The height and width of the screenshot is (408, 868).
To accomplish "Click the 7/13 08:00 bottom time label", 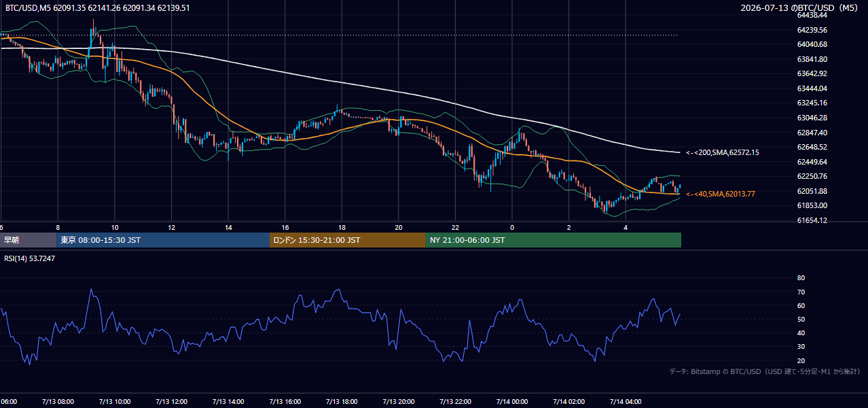I will click(58, 402).
